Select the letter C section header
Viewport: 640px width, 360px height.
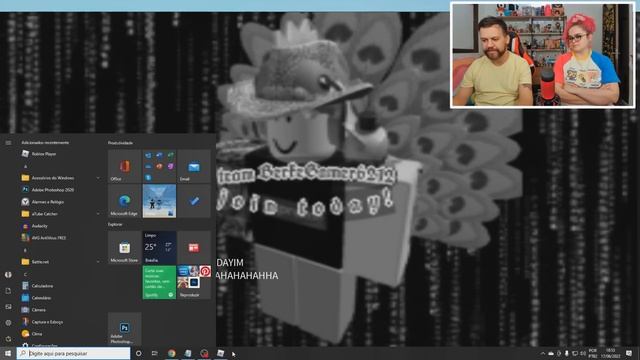point(25,274)
